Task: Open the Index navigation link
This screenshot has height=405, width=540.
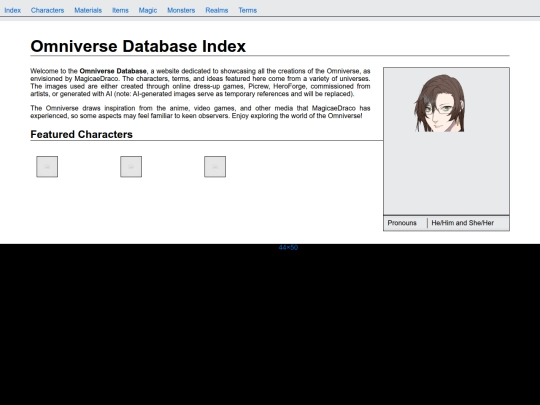Action: (12, 10)
